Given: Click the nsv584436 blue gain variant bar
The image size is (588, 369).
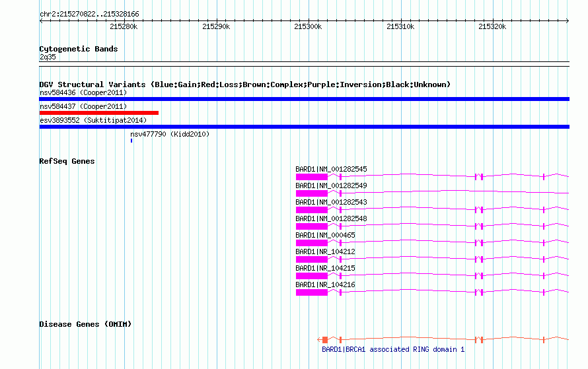Looking at the screenshot, I should [x=304, y=99].
